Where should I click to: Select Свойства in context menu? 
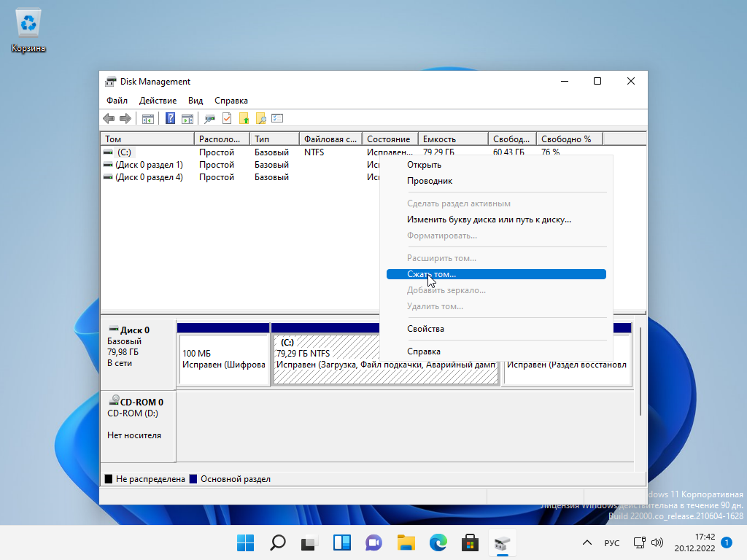(496, 329)
